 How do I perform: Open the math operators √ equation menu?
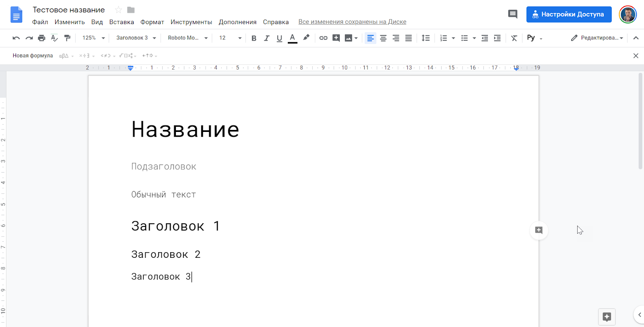click(128, 56)
